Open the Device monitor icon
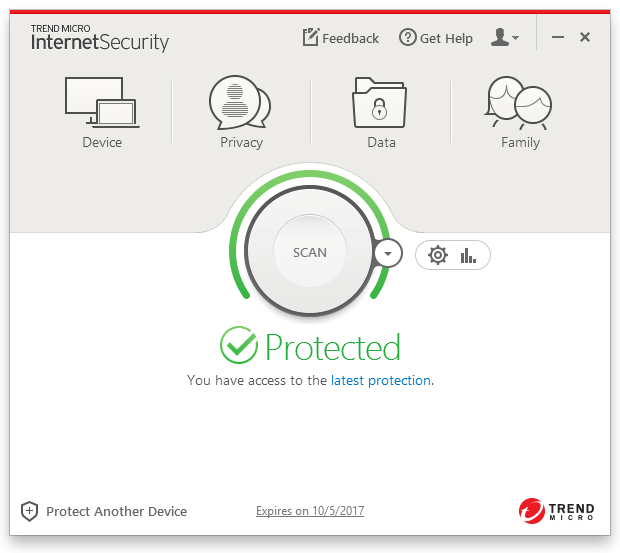This screenshot has height=553, width=620. tap(101, 101)
